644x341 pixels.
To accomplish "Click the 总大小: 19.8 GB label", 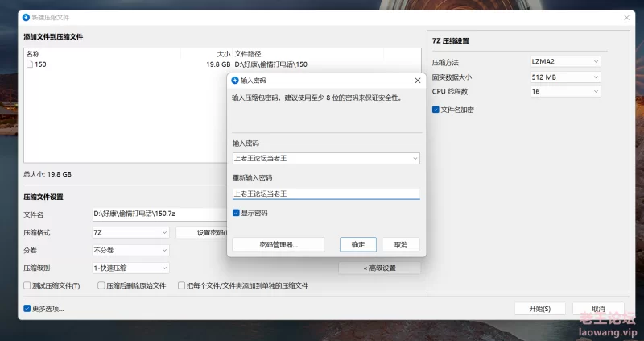I will 47,174.
